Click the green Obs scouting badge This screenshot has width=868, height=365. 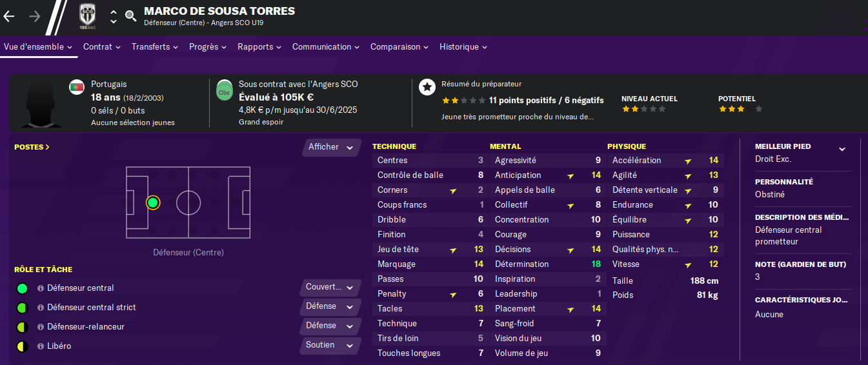224,90
